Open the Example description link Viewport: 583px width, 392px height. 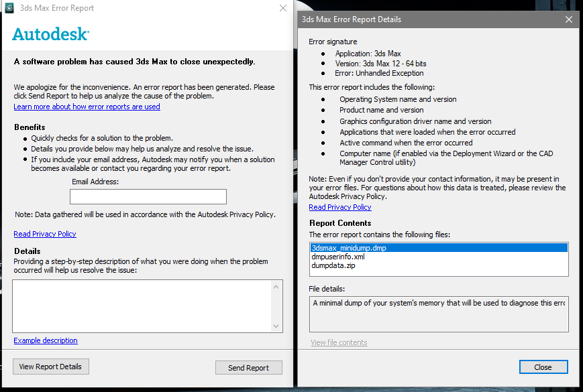pyautogui.click(x=45, y=340)
